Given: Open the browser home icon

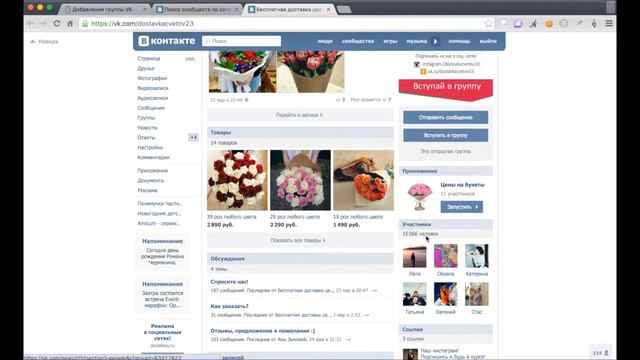Looking at the screenshot, I should pyautogui.click(x=70, y=24).
